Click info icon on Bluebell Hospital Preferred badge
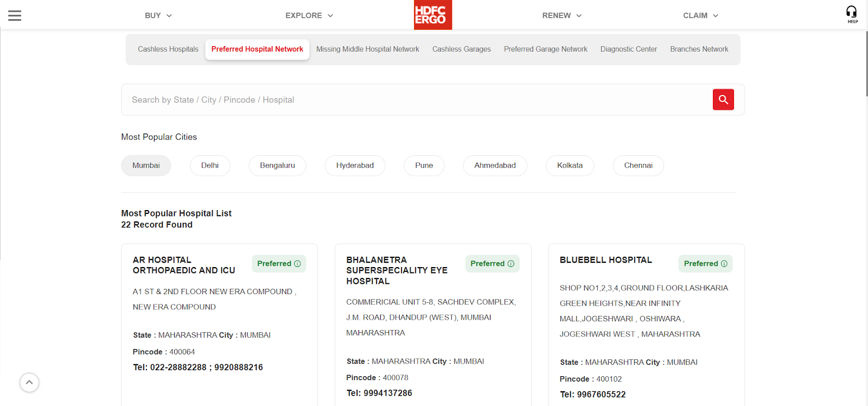 pos(724,264)
